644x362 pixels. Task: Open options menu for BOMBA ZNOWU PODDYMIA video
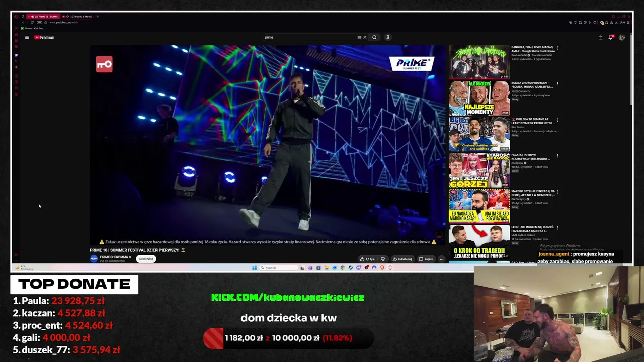(x=557, y=84)
